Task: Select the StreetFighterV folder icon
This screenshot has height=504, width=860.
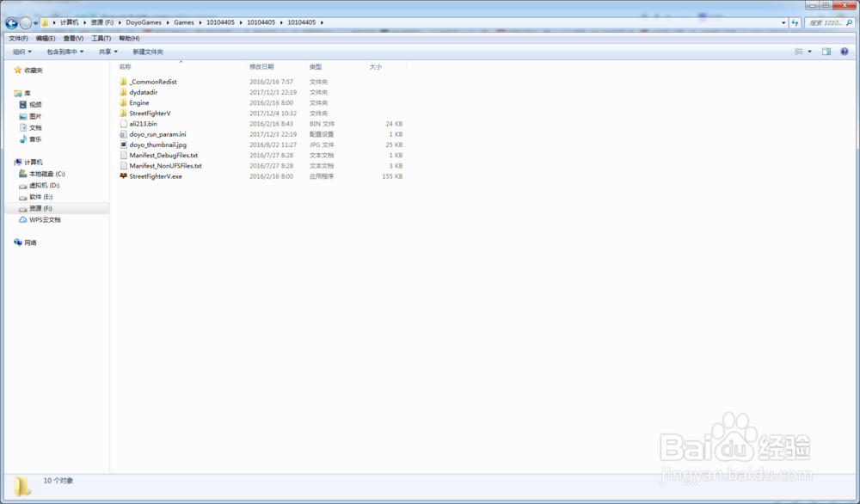Action: point(123,113)
